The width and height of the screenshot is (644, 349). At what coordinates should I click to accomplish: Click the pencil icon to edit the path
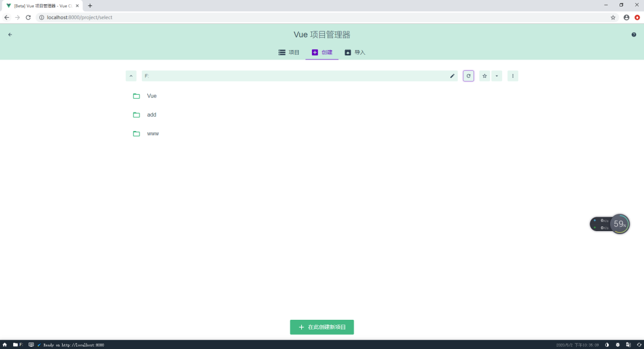452,76
